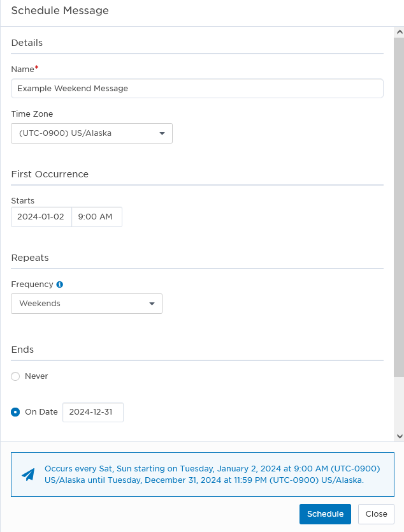Click the paper plane icon in summary banner
Image resolution: width=404 pixels, height=532 pixels.
point(28,475)
